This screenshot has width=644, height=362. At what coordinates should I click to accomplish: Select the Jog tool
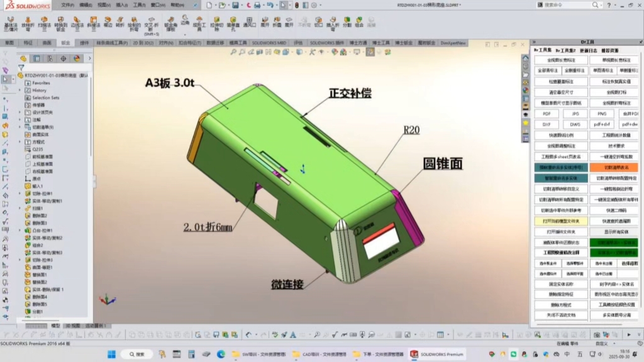[x=120, y=22]
